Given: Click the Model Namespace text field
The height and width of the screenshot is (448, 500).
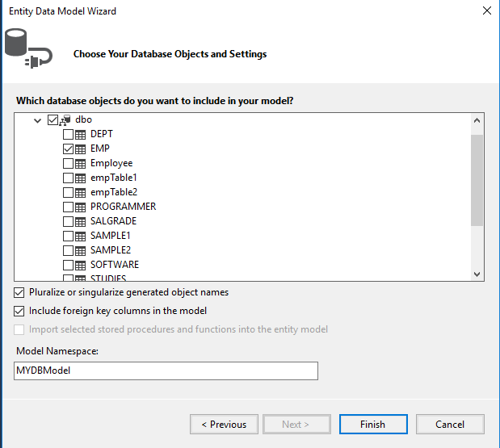Looking at the screenshot, I should click(166, 371).
